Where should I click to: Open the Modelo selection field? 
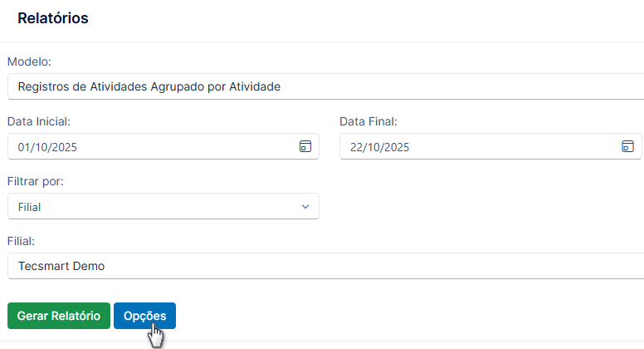click(x=325, y=86)
